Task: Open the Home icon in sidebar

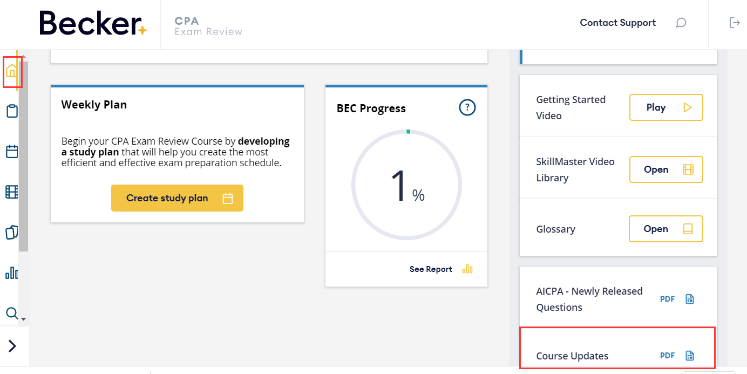Action: (x=11, y=71)
